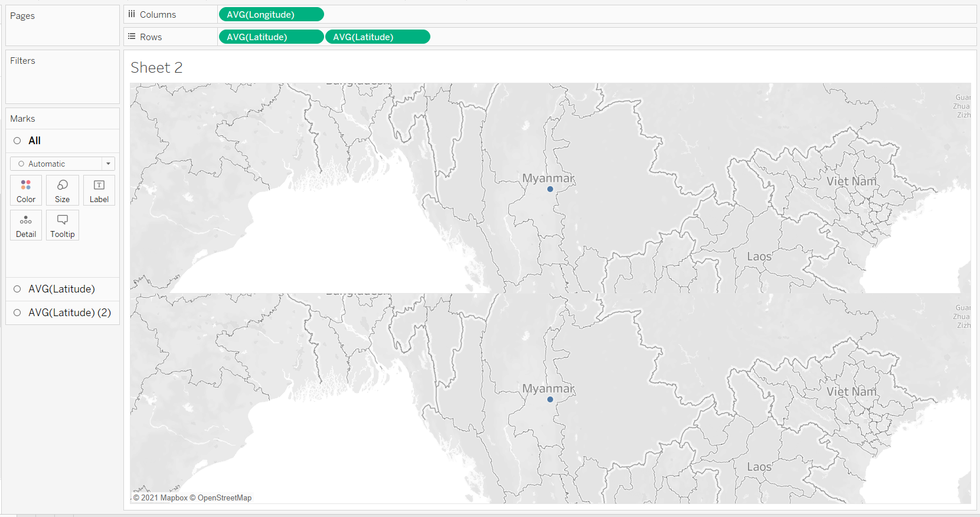
Task: Click the Filters shelf
Action: [62, 77]
